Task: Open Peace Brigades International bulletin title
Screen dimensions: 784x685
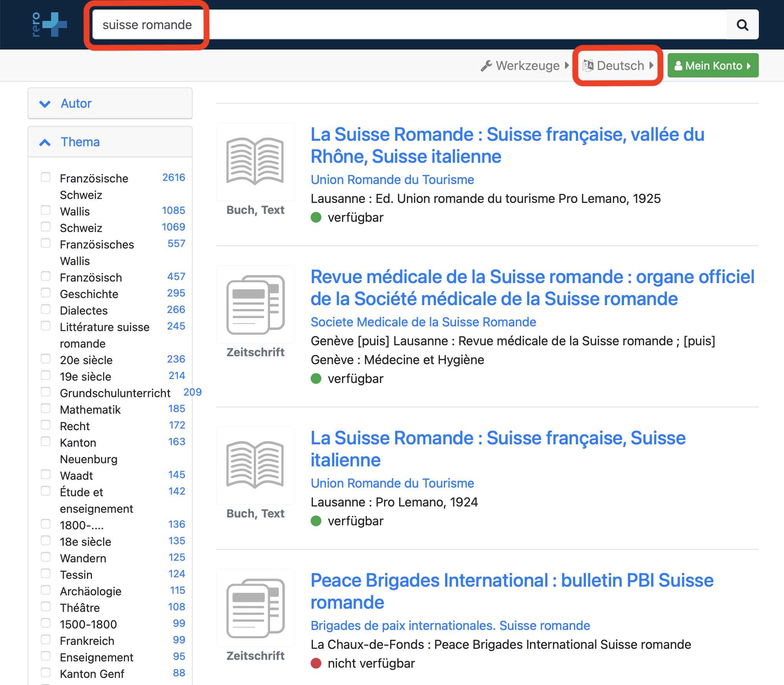Action: click(x=512, y=591)
